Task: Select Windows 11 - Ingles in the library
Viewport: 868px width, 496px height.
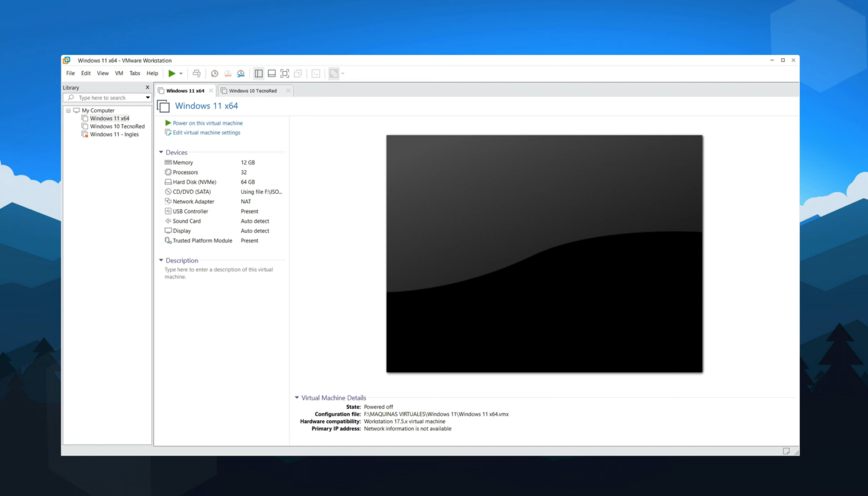Action: [x=114, y=134]
